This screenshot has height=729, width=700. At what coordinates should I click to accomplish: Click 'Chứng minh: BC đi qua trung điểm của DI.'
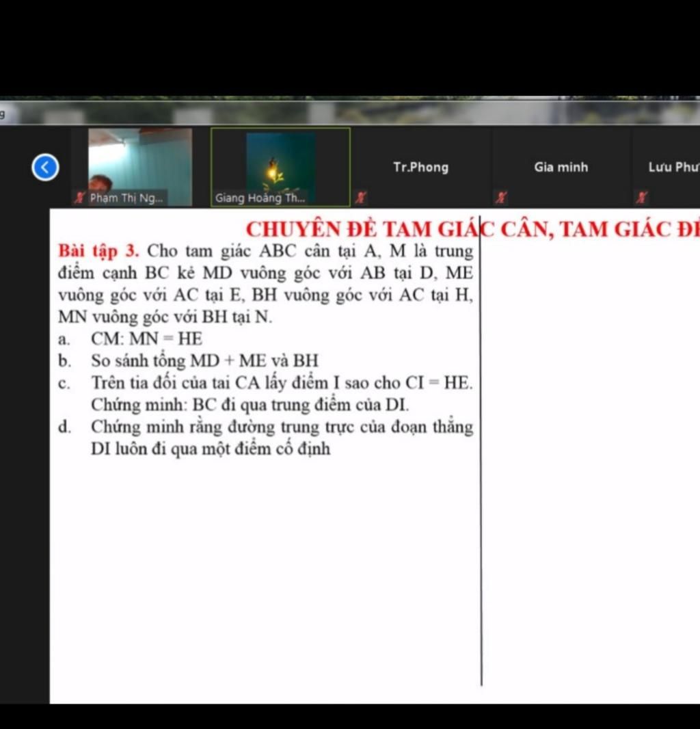coord(250,405)
